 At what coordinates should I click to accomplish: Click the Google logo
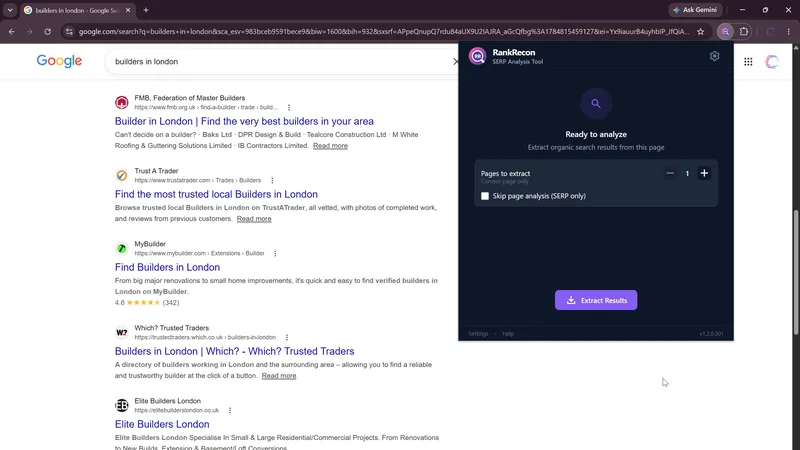point(59,61)
